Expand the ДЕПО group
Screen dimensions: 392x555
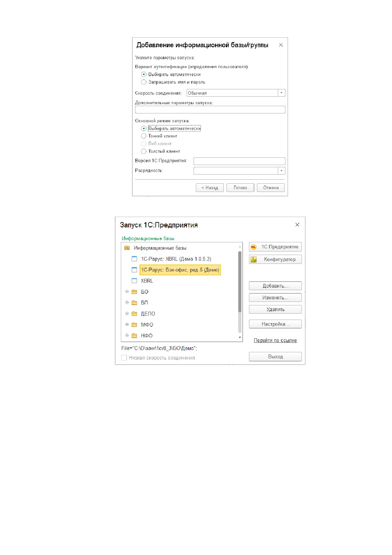point(127,314)
